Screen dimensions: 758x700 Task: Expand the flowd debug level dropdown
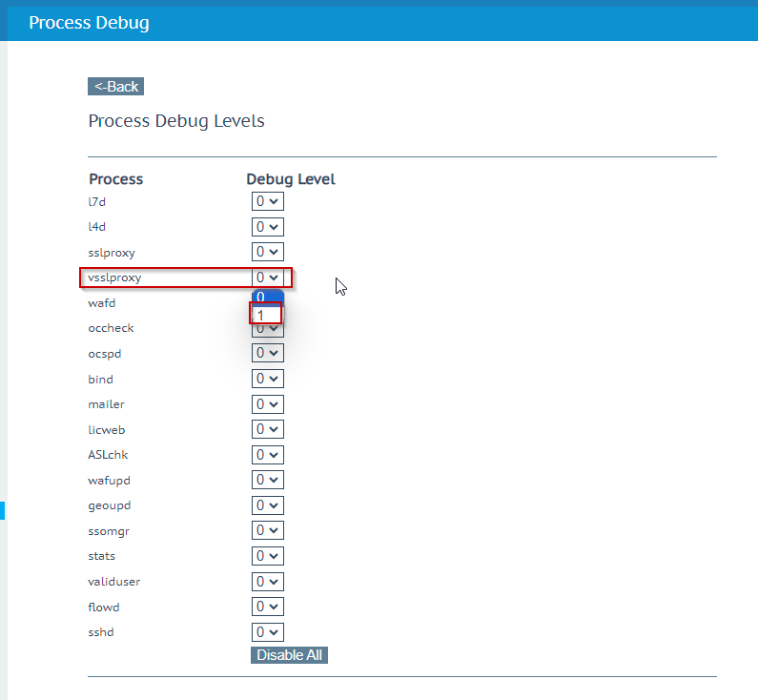tap(267, 606)
